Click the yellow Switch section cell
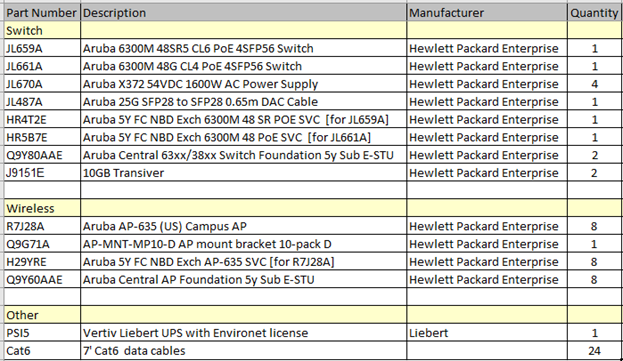 [42, 30]
